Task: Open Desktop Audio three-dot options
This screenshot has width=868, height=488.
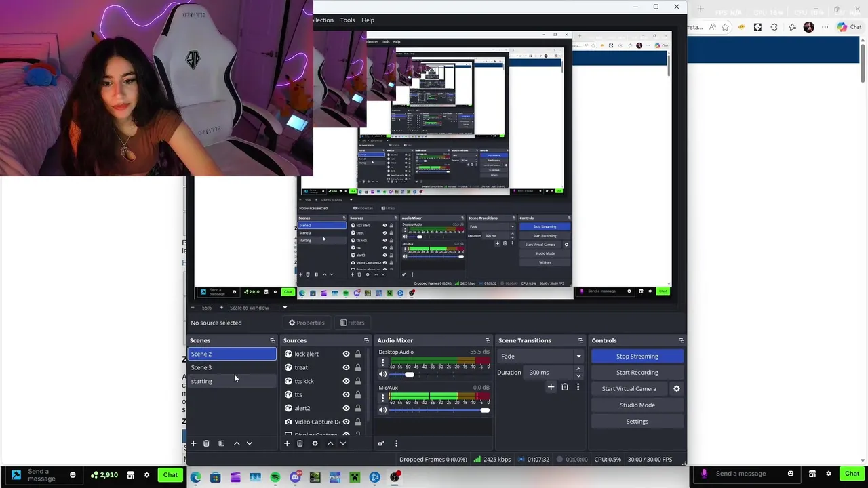Action: (x=382, y=363)
